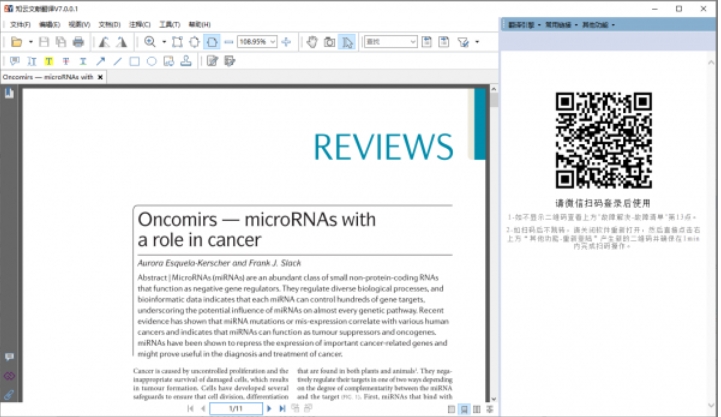Click the find previous result icon
The width and height of the screenshot is (721, 417).
click(427, 42)
